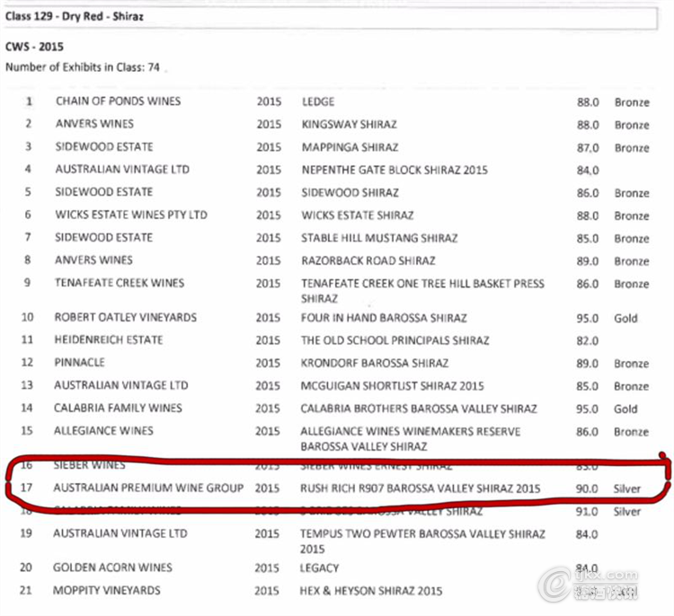Click the 87.0 score for Mappinga Shiraz
Viewport: 674px width, 616px height.
click(x=588, y=148)
